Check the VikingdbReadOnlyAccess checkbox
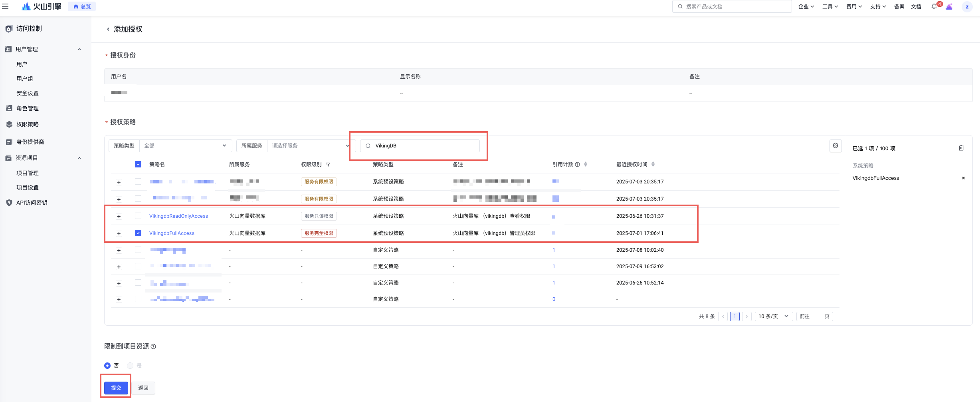Viewport: 980px width, 402px height. [138, 216]
